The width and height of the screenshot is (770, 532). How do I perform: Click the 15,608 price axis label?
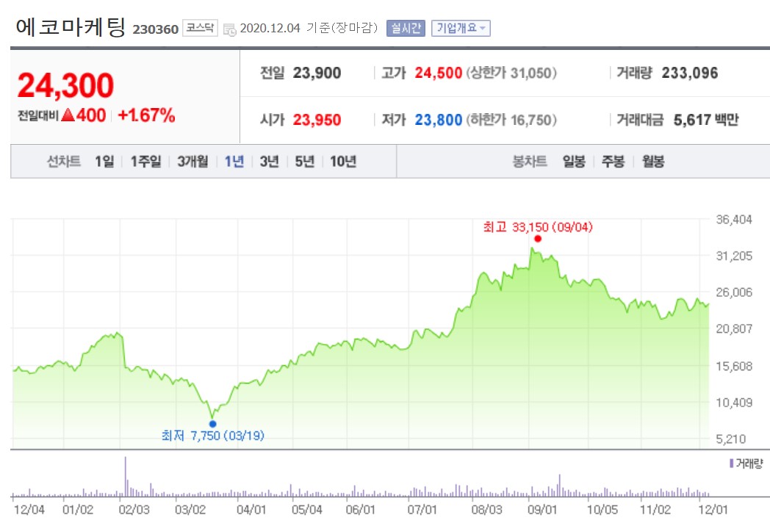[x=734, y=366]
